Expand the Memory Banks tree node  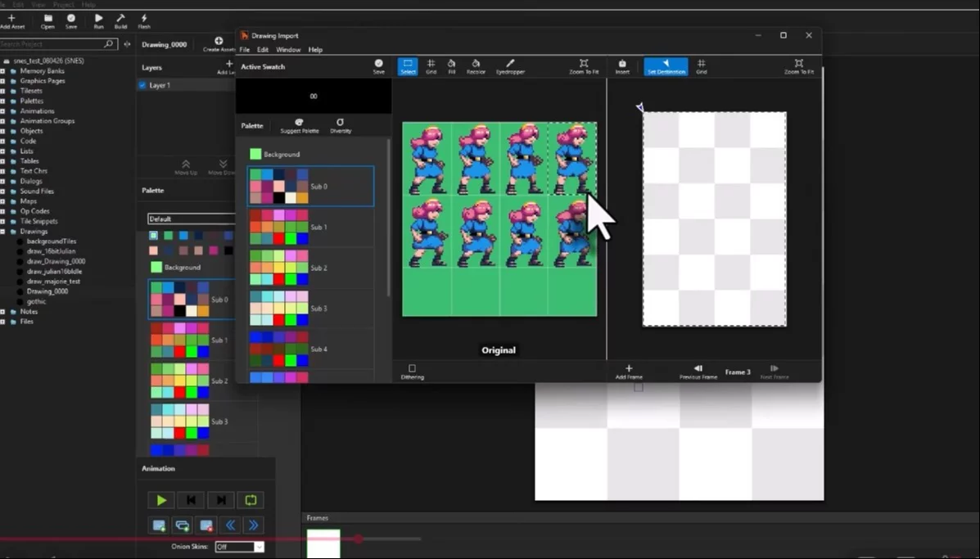click(x=3, y=71)
